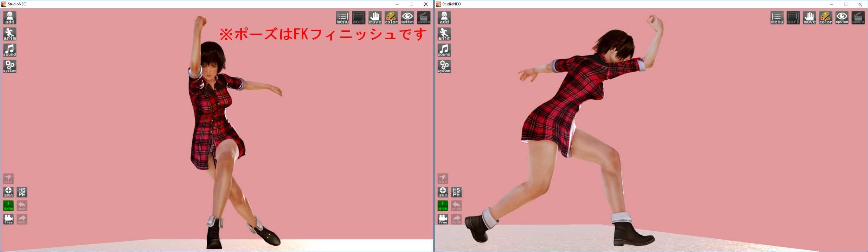Open the system settings in right window
This screenshot has width=868, height=252.
444,66
